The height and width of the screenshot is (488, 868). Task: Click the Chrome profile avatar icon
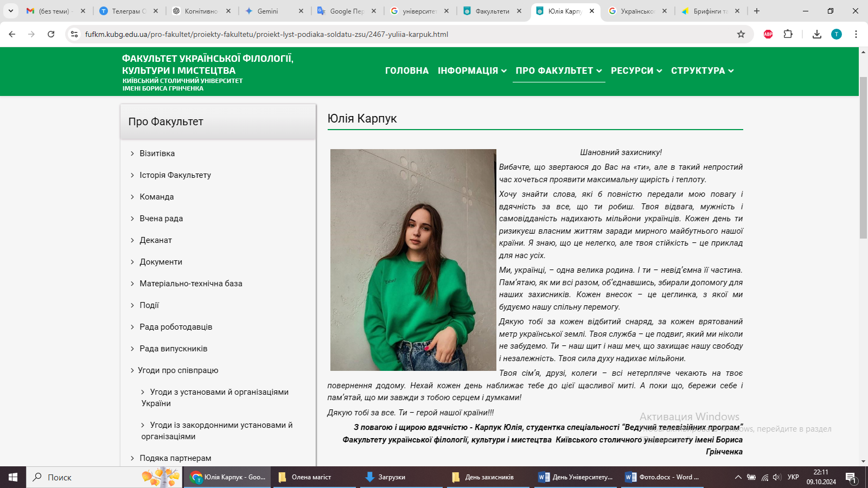coord(837,34)
